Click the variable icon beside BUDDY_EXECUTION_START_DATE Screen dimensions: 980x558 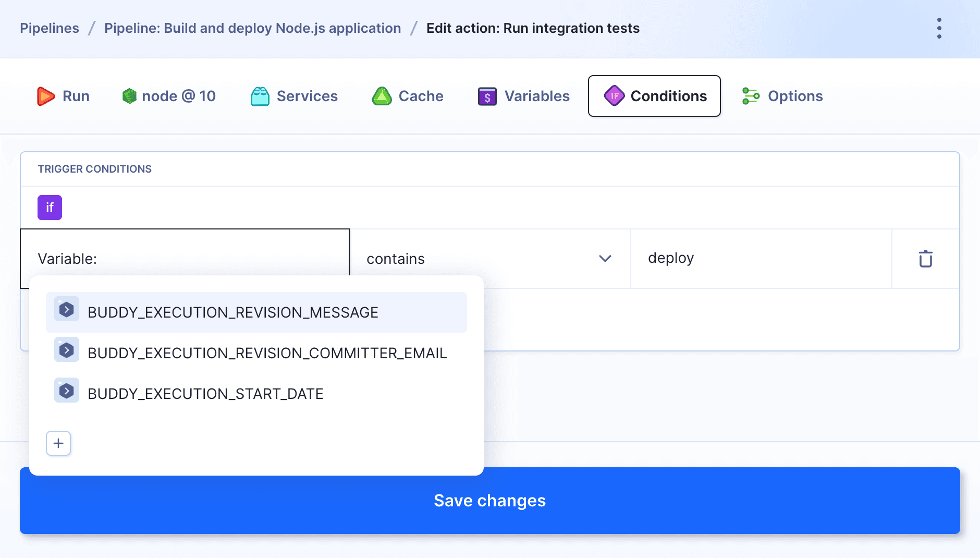pos(66,390)
